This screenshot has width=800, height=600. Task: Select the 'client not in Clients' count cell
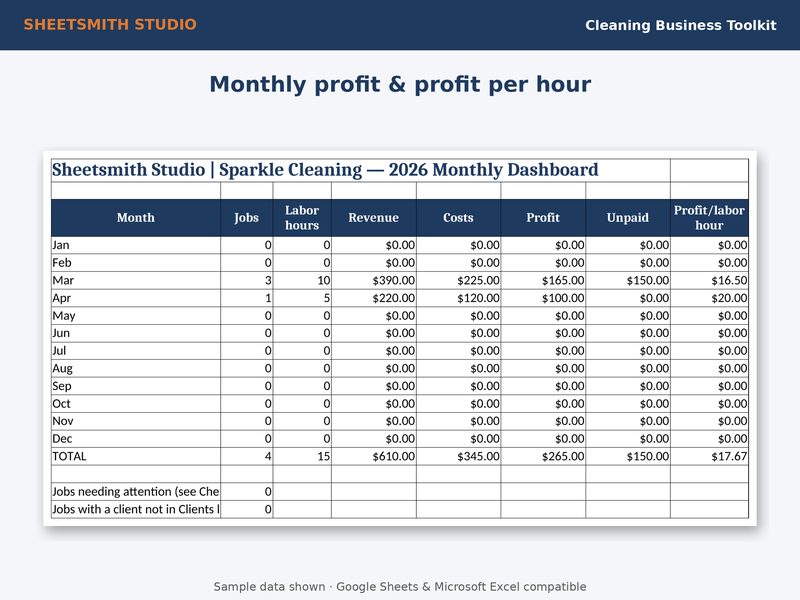(246, 509)
